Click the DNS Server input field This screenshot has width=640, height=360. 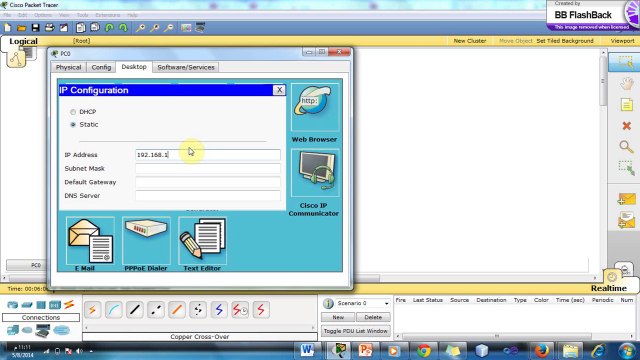[208, 196]
